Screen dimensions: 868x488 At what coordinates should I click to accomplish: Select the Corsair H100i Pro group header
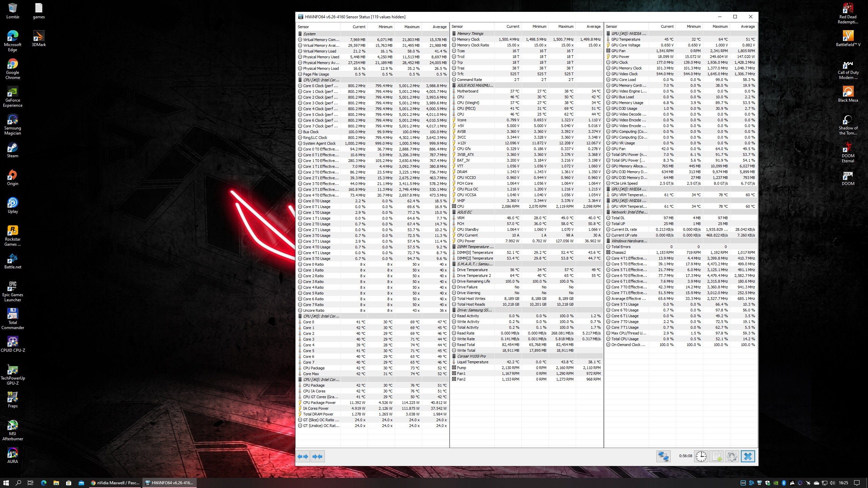point(527,356)
